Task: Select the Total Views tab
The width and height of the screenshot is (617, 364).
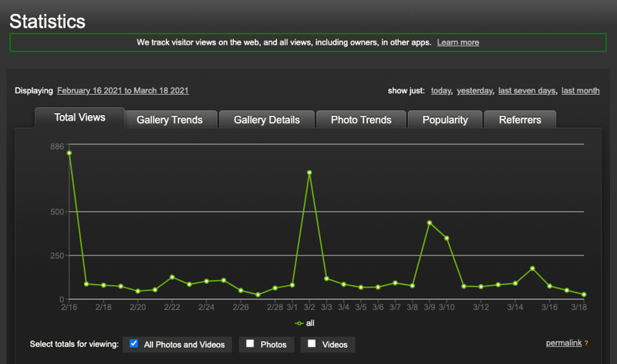Action: pyautogui.click(x=79, y=118)
